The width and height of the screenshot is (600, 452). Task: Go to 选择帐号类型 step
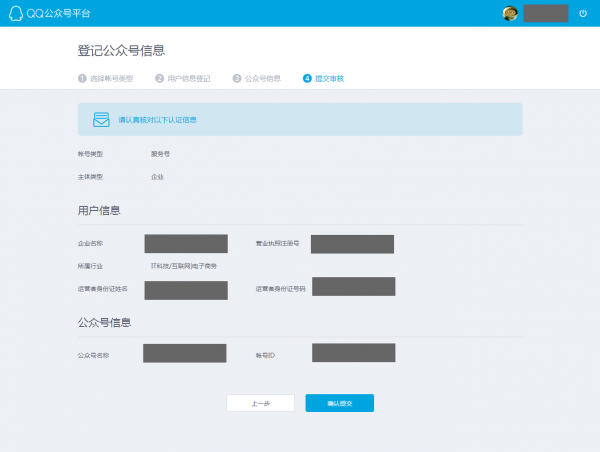[x=109, y=78]
